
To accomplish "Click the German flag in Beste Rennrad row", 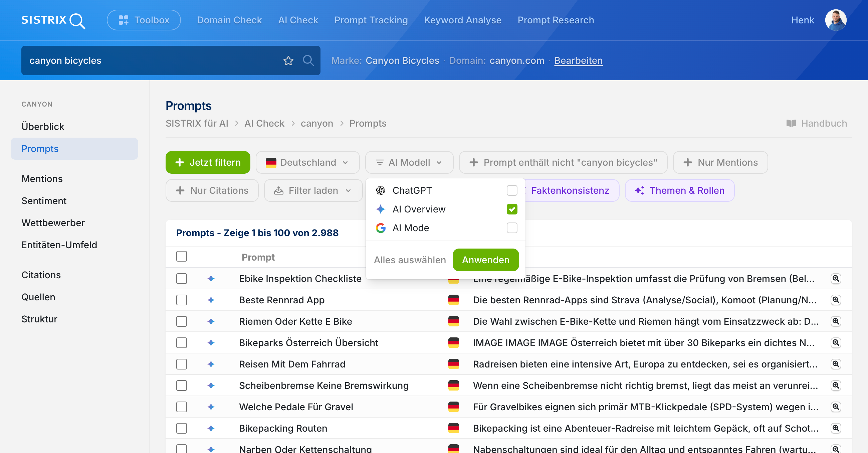I will pos(454,300).
